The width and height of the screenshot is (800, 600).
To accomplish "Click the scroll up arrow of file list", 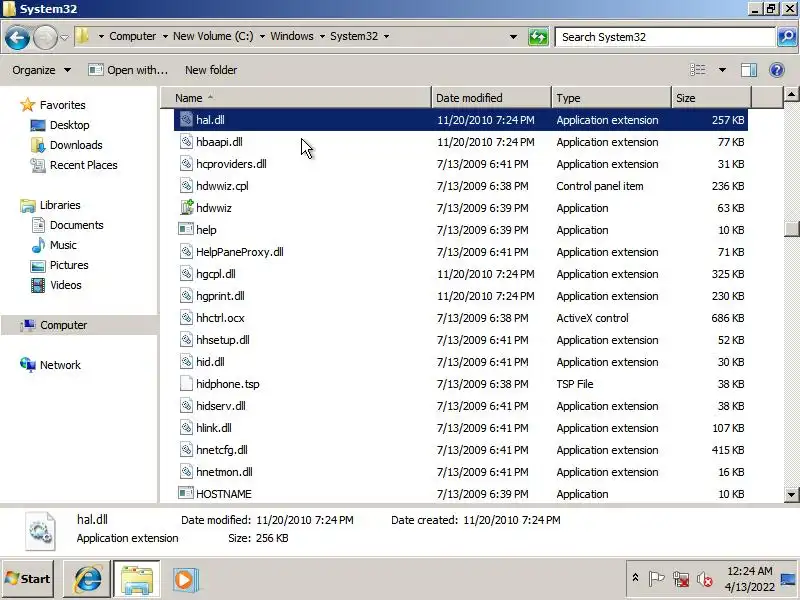I will tap(791, 94).
